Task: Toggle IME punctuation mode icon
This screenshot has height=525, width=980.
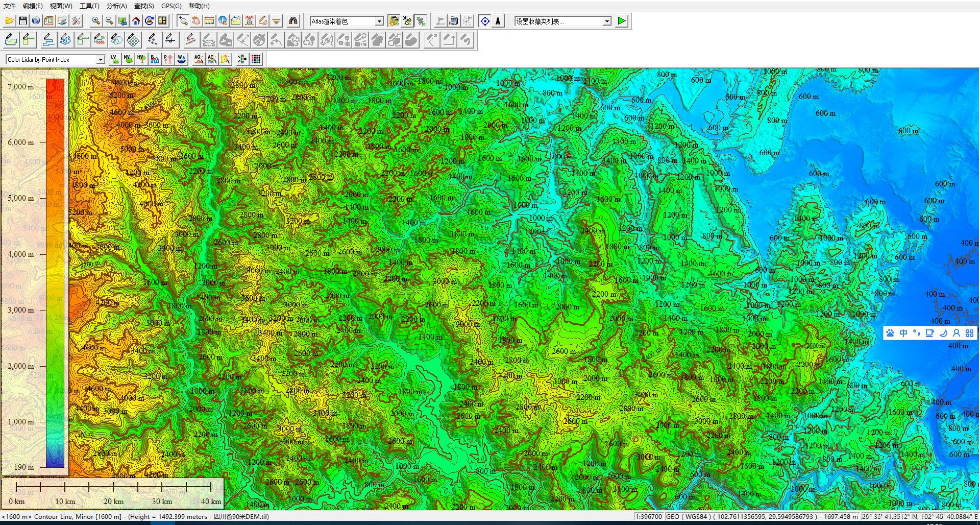Action: click(x=917, y=333)
